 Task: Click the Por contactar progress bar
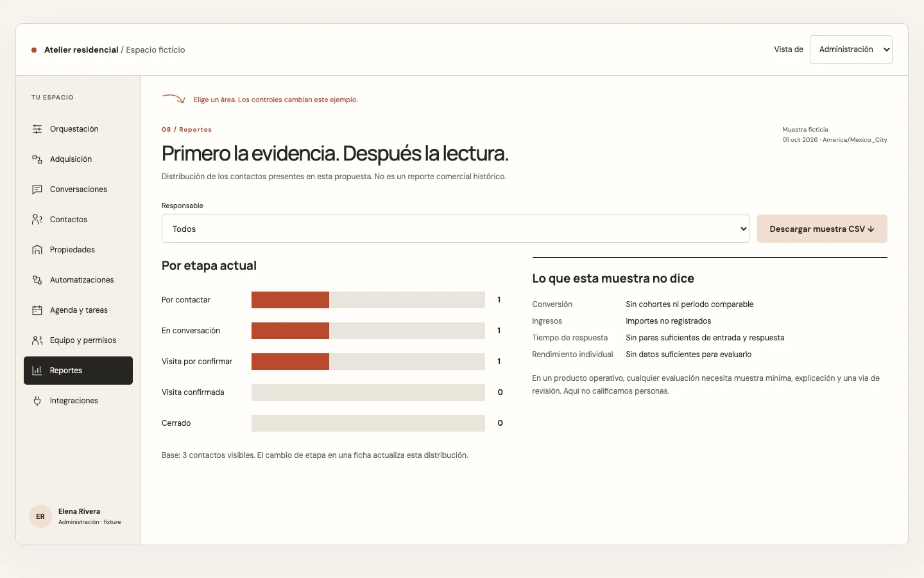[368, 300]
